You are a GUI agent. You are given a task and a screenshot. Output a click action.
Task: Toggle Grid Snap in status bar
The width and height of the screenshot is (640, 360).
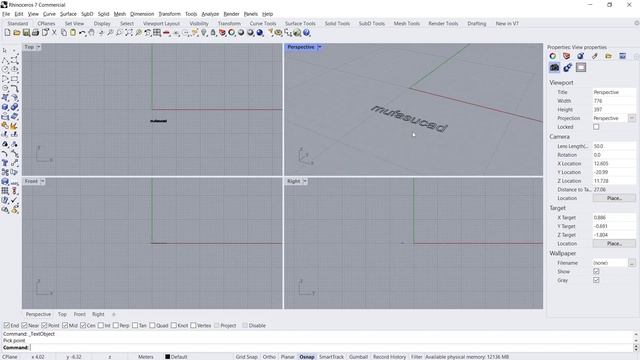247,357
